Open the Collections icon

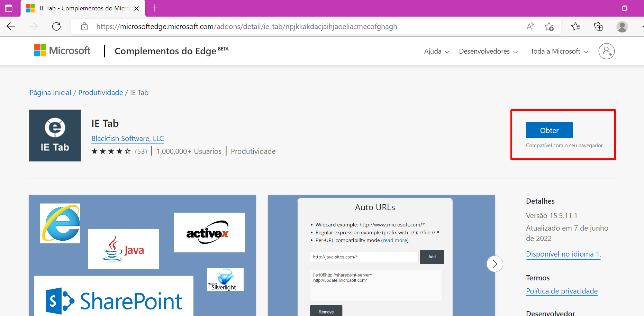click(598, 26)
